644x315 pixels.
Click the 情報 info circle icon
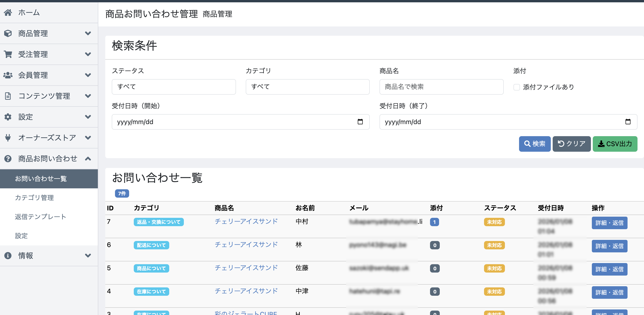[8, 255]
